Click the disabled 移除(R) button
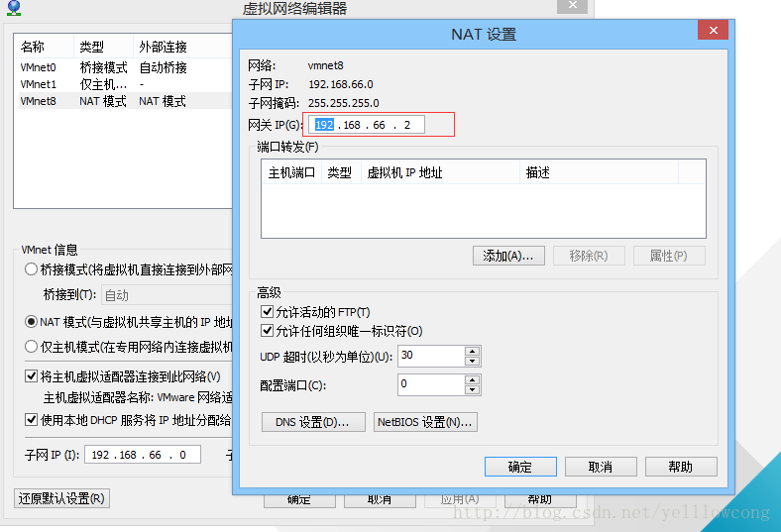 [x=589, y=256]
